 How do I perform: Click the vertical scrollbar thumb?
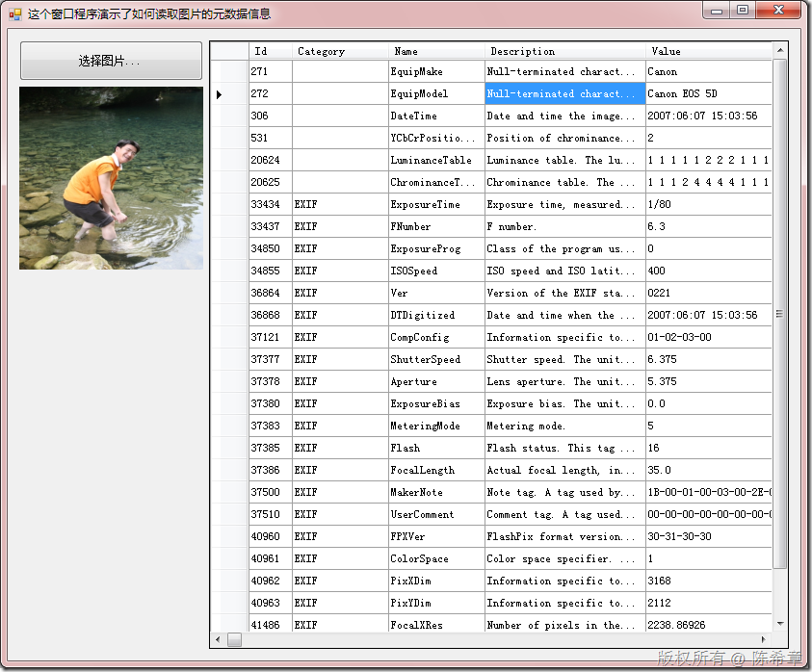pyautogui.click(x=780, y=314)
